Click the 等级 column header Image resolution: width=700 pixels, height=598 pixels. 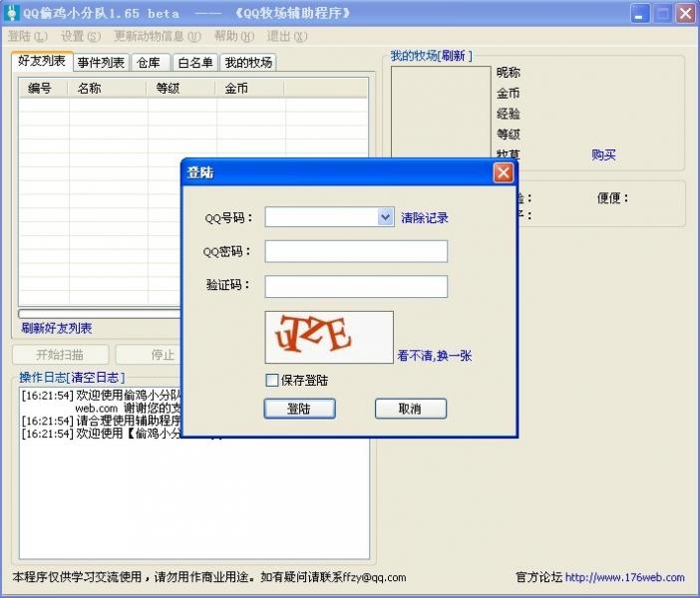[180, 89]
